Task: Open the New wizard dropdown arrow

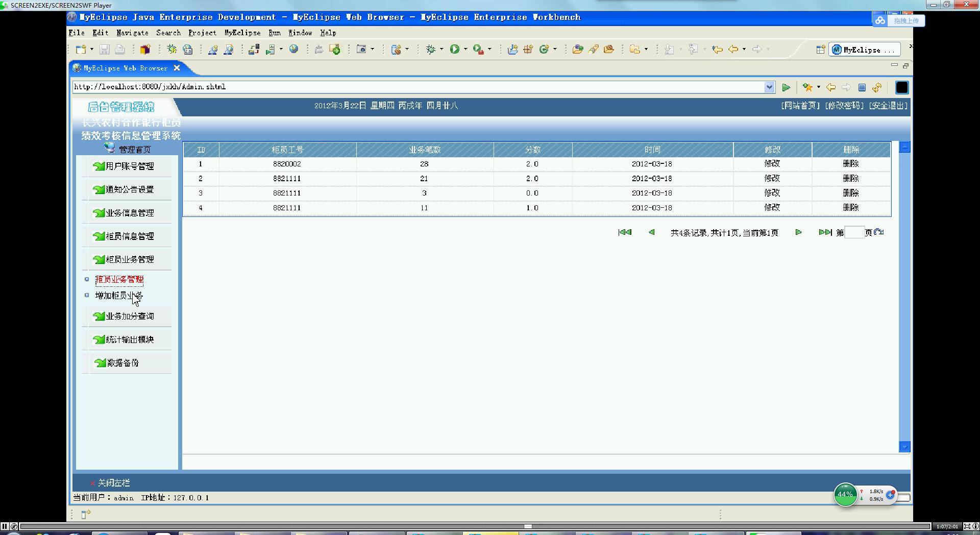Action: pyautogui.click(x=92, y=50)
